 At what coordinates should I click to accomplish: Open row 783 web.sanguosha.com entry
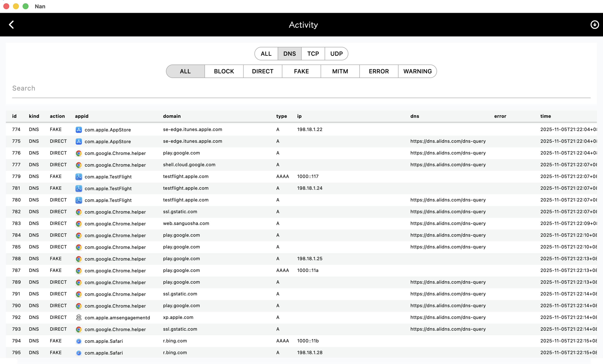tap(186, 223)
